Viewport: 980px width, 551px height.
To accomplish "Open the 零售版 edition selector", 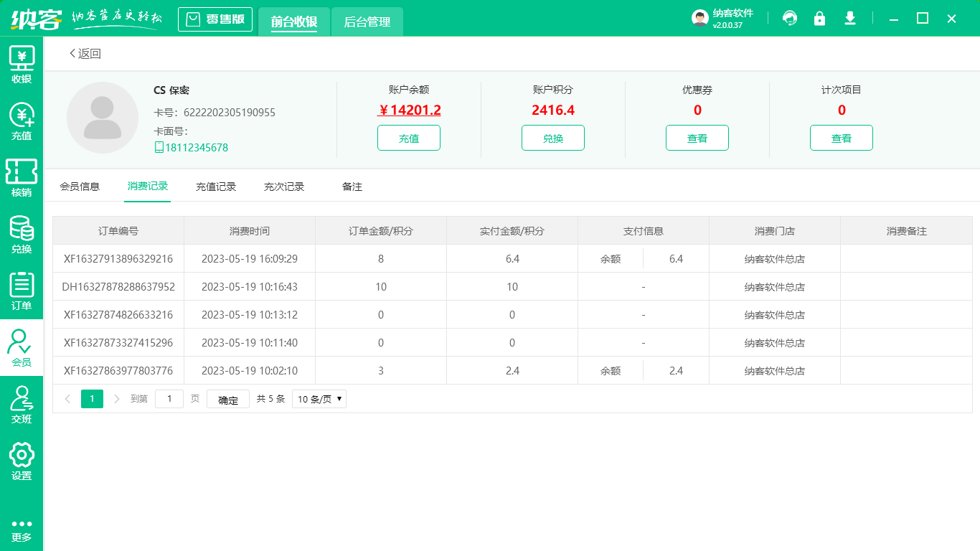I will [215, 19].
